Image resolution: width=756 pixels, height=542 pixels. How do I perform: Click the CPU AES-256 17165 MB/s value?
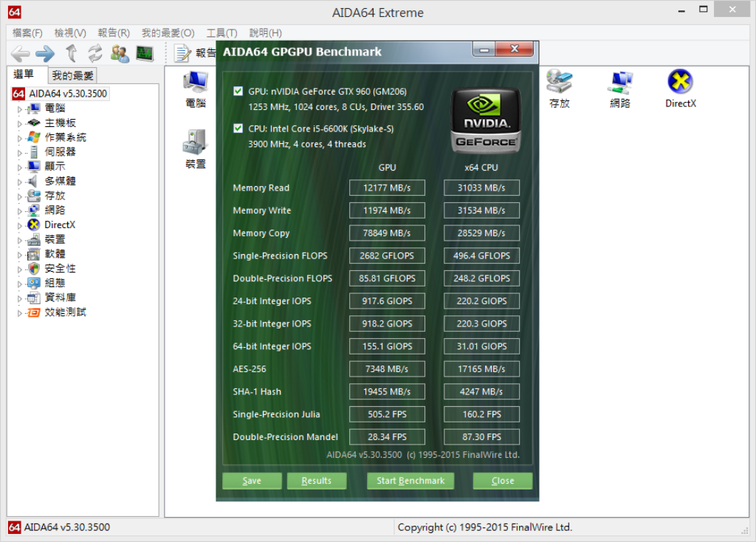tap(481, 369)
